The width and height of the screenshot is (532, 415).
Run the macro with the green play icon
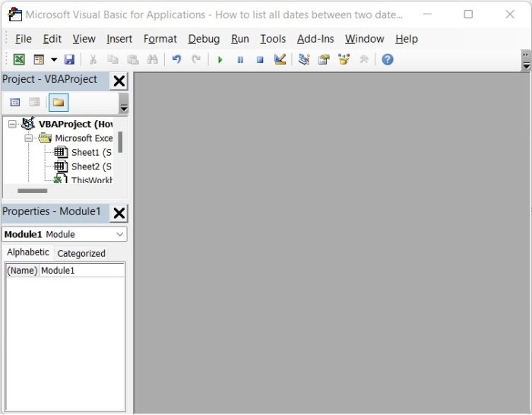(220, 59)
